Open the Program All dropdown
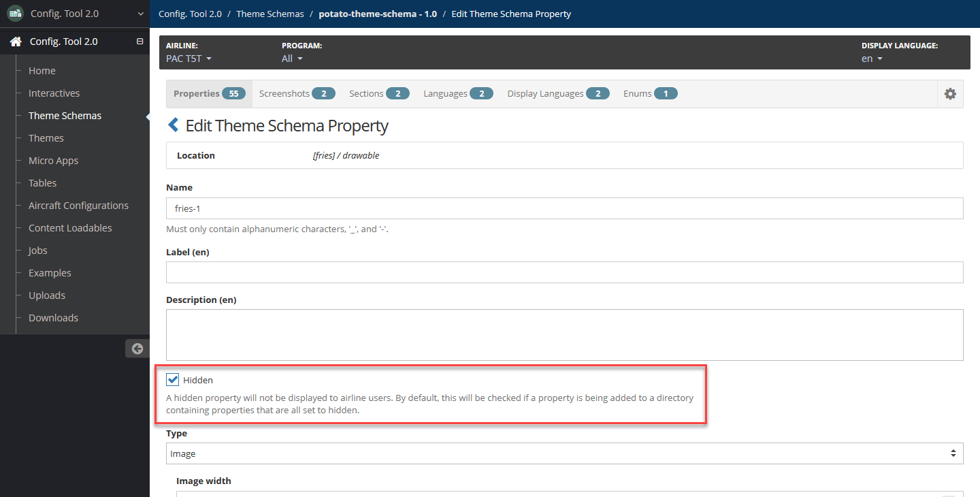This screenshot has height=497, width=980. [x=292, y=59]
